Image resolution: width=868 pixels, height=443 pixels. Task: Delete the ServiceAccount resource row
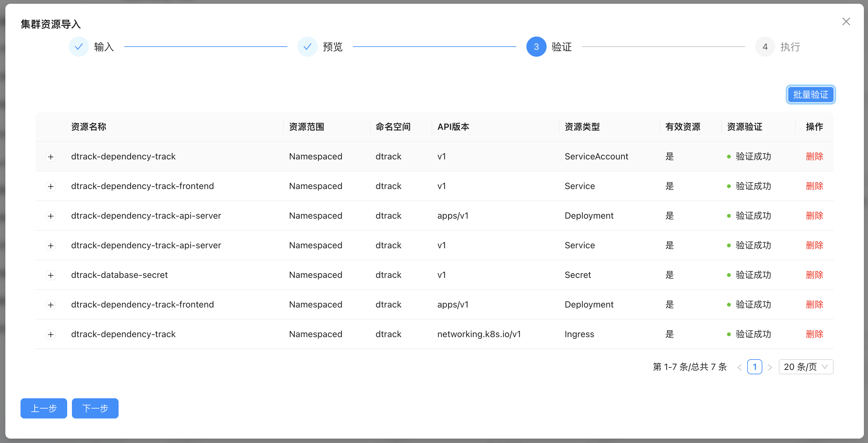(x=814, y=157)
